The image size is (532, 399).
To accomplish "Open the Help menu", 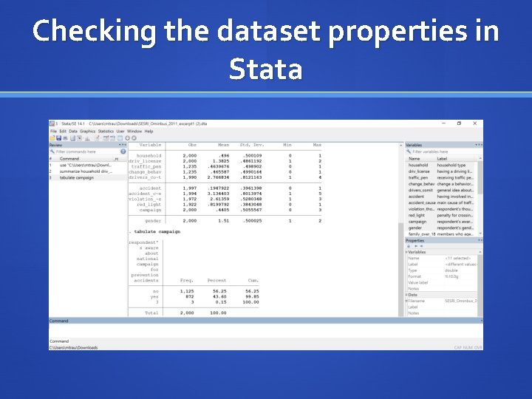I will (x=149, y=132).
